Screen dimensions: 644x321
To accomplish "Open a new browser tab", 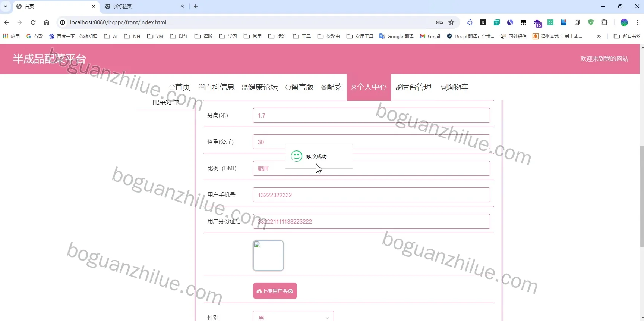I will (196, 6).
